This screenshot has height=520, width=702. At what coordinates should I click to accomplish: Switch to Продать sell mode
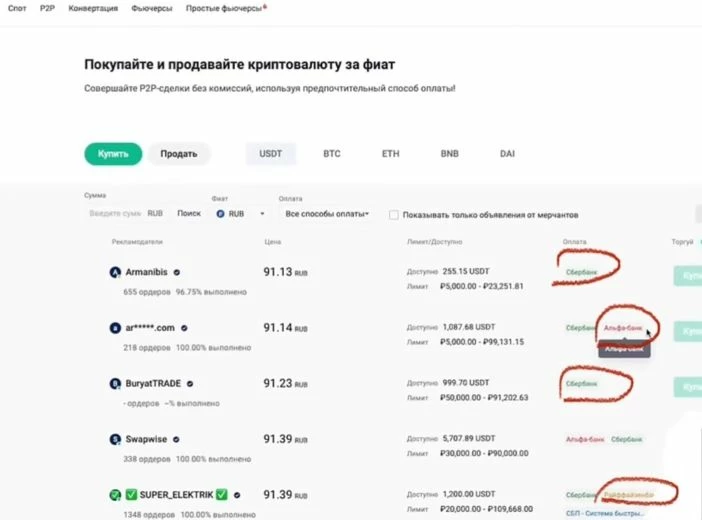pos(179,154)
